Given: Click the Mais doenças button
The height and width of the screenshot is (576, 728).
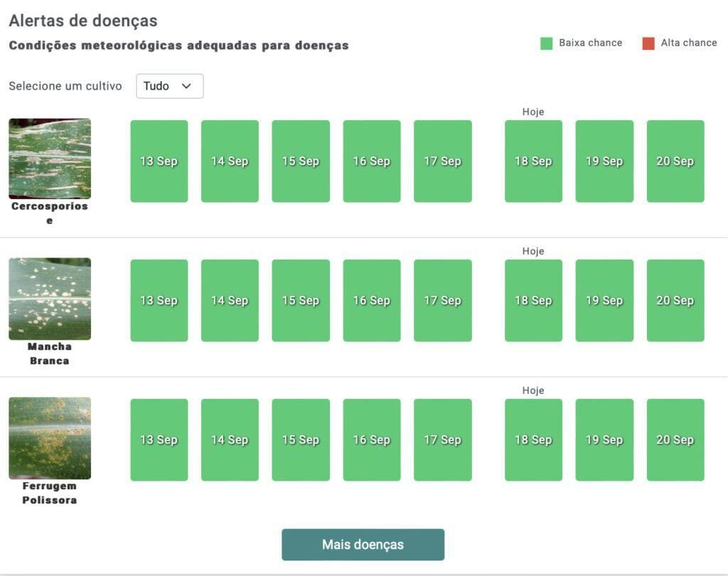Looking at the screenshot, I should tap(363, 545).
